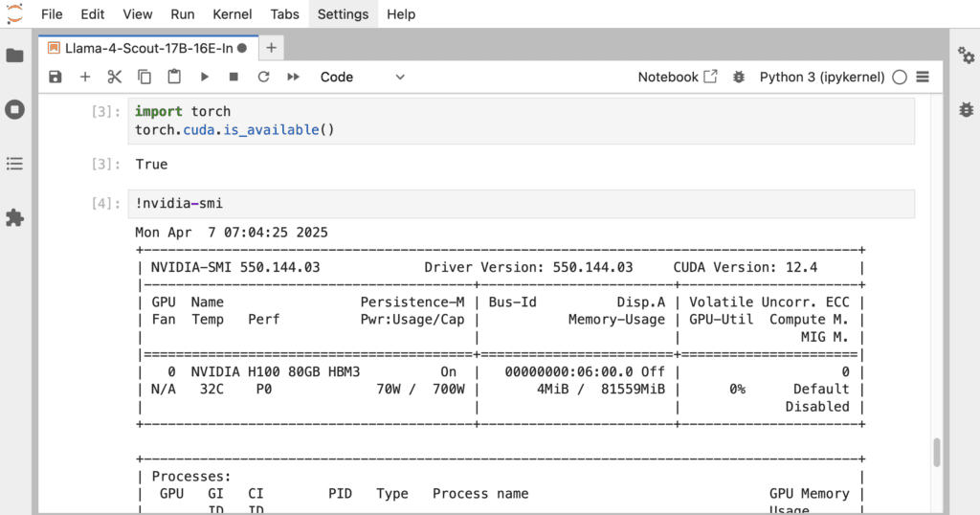
Task: Open the View menu
Action: point(138,13)
